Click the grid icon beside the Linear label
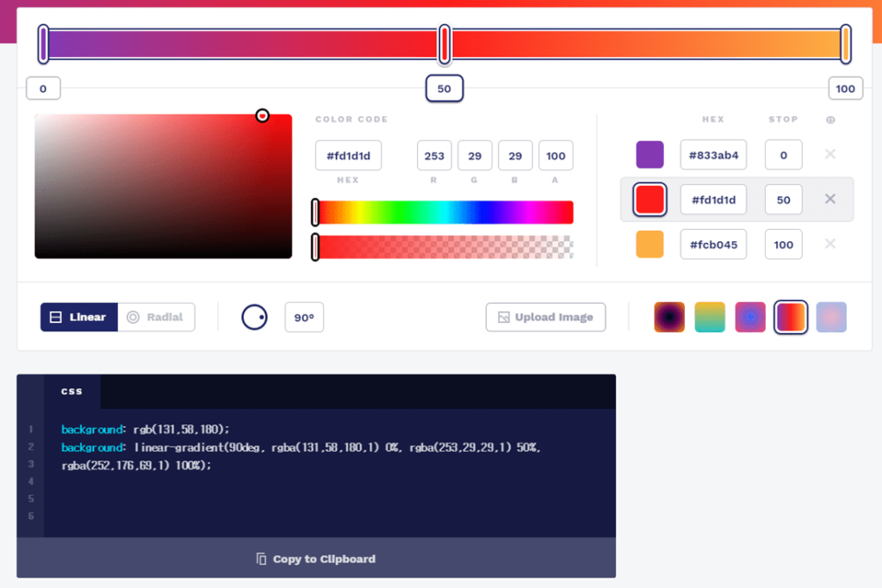 pyautogui.click(x=53, y=317)
